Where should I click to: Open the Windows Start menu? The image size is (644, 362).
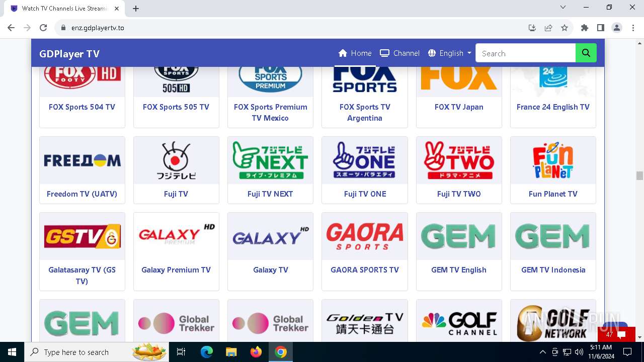click(x=12, y=352)
